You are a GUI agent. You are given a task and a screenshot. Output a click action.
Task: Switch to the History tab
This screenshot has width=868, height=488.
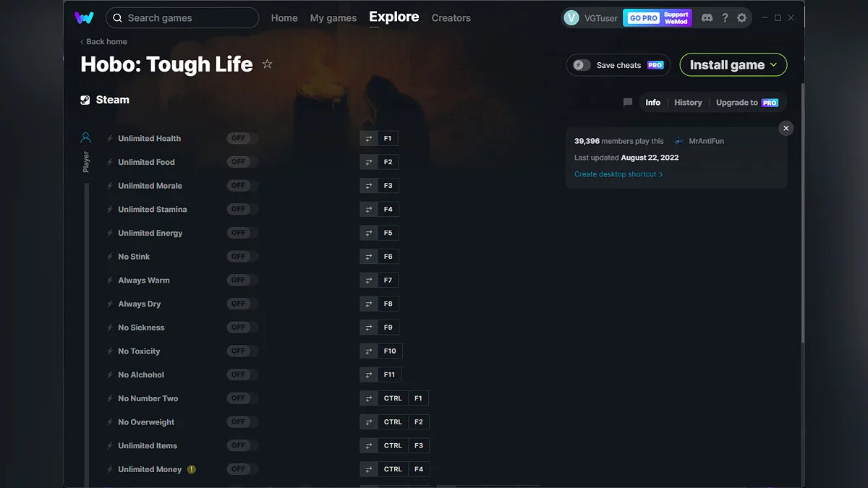(688, 103)
